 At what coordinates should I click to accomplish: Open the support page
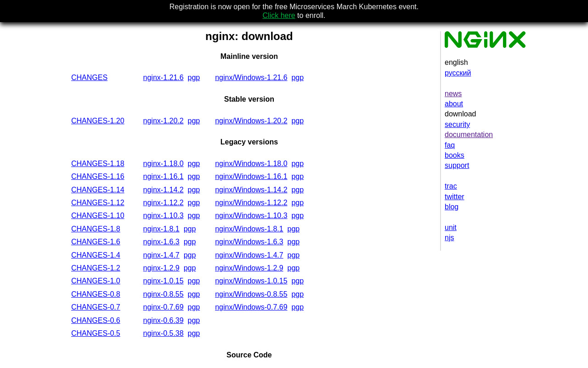pos(457,166)
